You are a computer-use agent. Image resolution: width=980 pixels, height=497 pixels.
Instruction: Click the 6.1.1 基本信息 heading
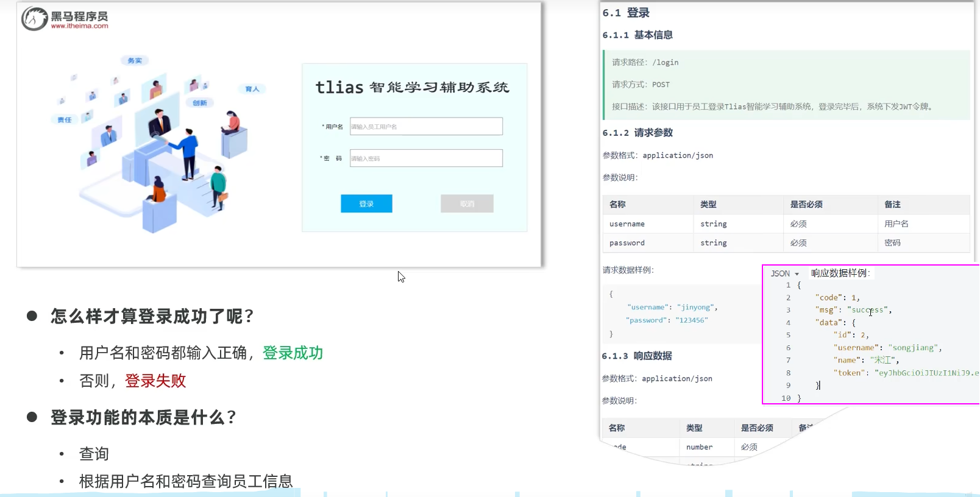(637, 35)
